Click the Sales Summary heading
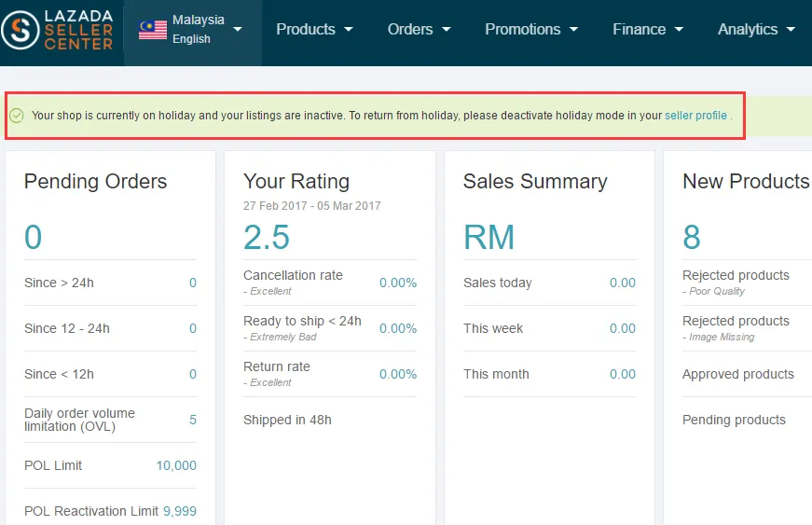The height and width of the screenshot is (525, 812). click(535, 182)
